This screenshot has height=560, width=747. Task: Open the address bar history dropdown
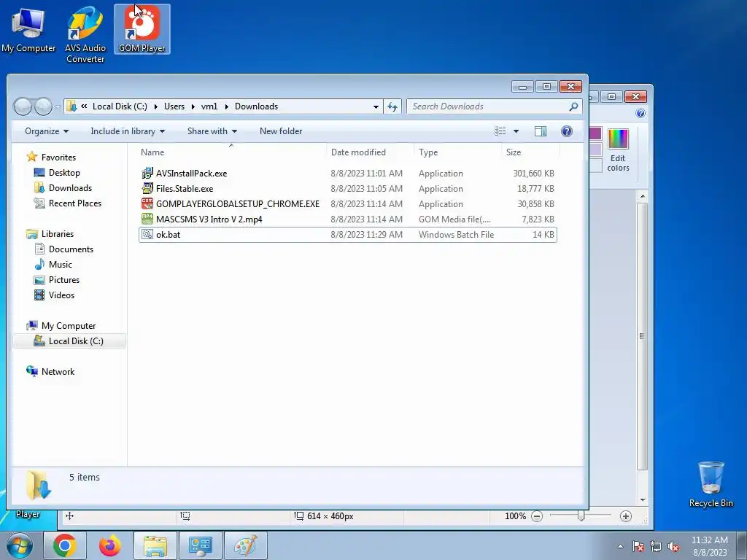coord(376,106)
